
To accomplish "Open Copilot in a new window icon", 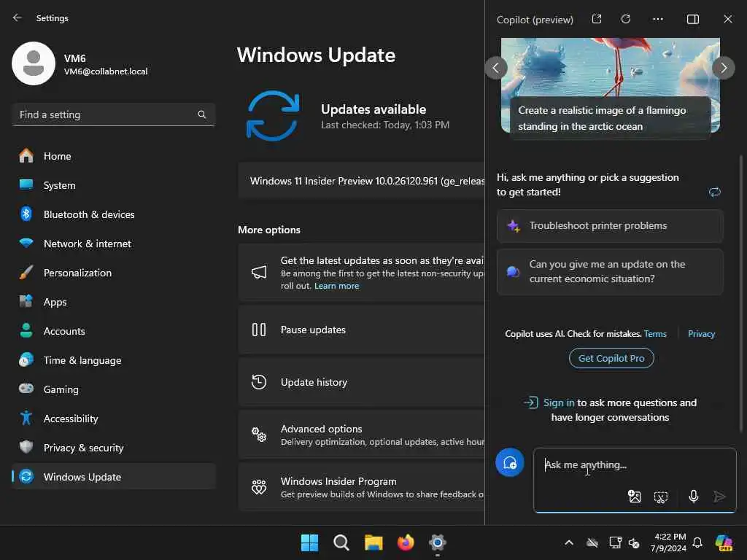I will click(x=597, y=19).
